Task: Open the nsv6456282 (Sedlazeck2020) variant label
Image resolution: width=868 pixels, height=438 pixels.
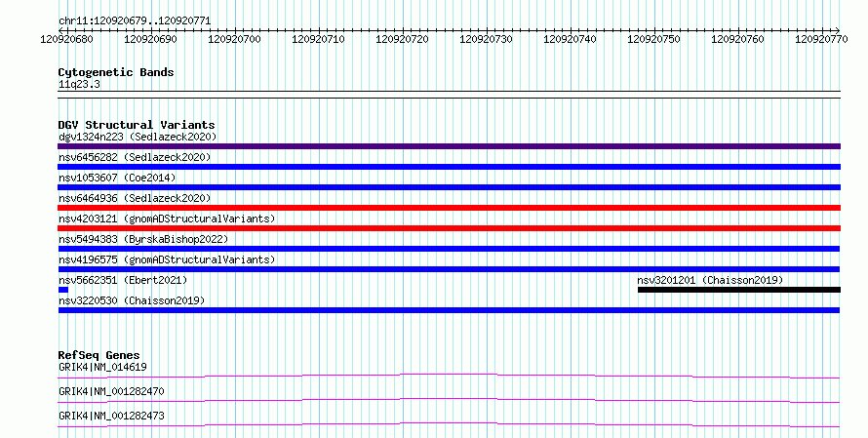Action: point(135,157)
